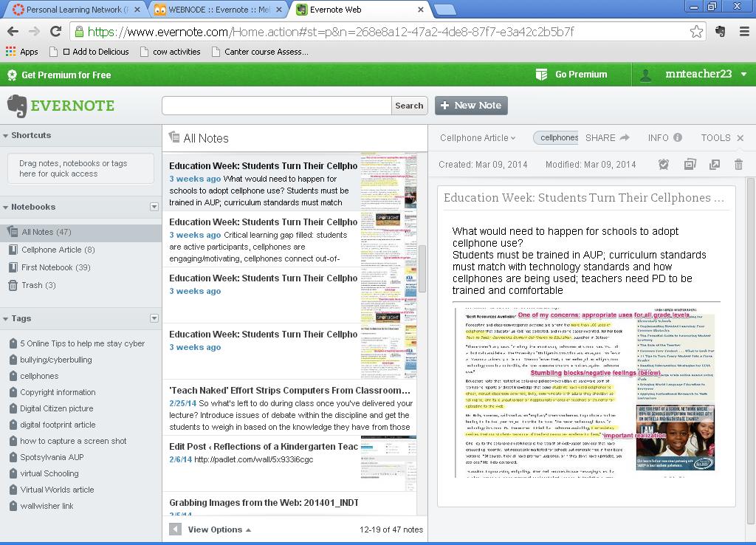Open the Tags options dropdown

click(x=154, y=318)
